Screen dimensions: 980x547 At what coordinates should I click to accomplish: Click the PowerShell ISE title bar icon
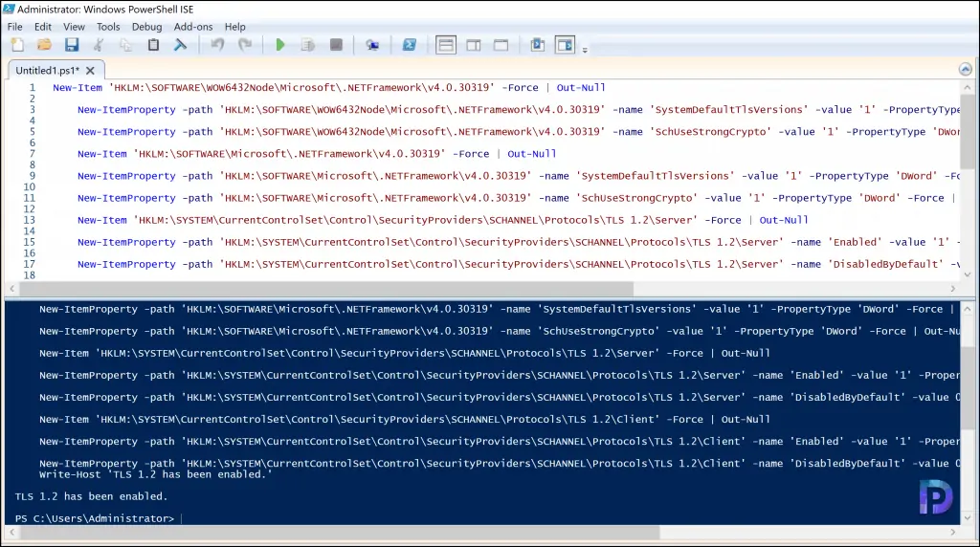click(9, 9)
